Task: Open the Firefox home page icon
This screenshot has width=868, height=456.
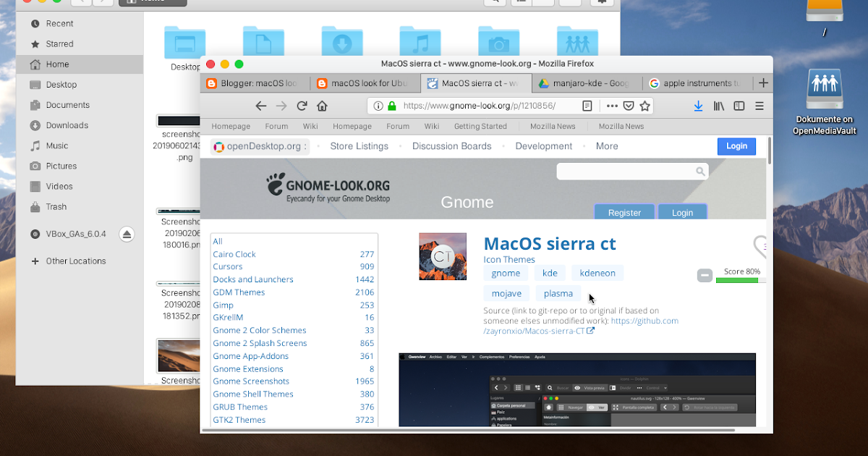Action: [x=323, y=106]
